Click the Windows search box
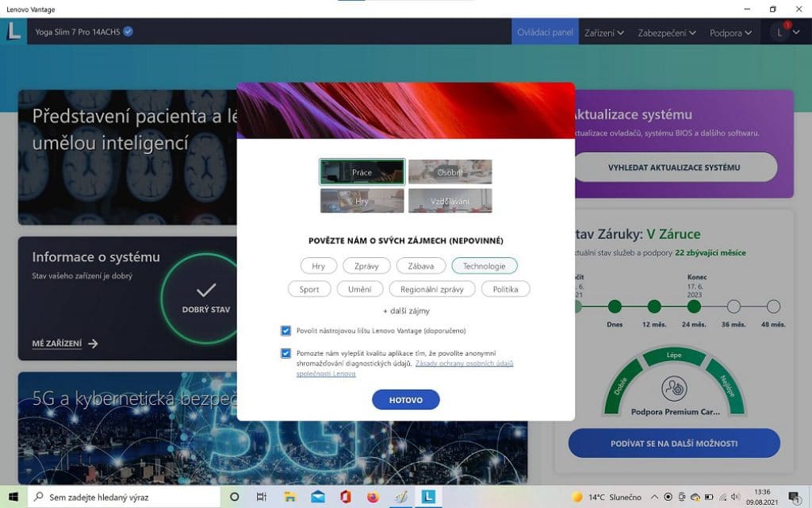Viewport: 812px width, 508px height. 124,497
